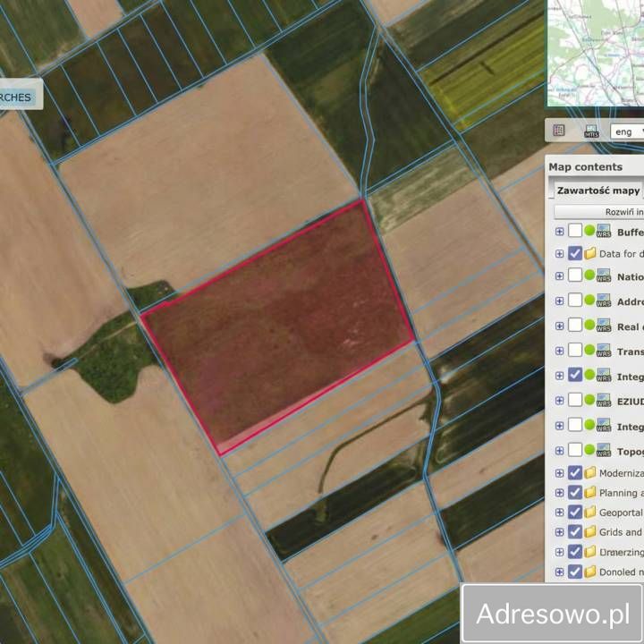Click the Rozwiń expand button
The height and width of the screenshot is (644, 644).
click(598, 212)
